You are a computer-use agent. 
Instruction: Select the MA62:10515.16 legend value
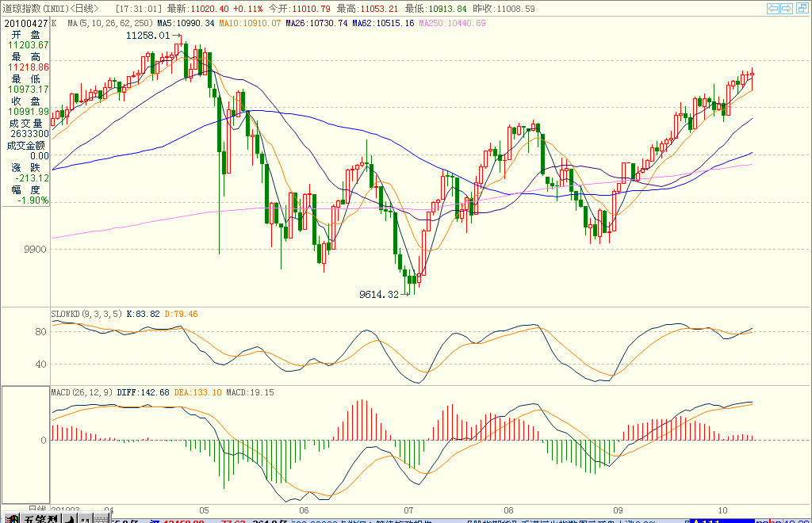(383, 23)
